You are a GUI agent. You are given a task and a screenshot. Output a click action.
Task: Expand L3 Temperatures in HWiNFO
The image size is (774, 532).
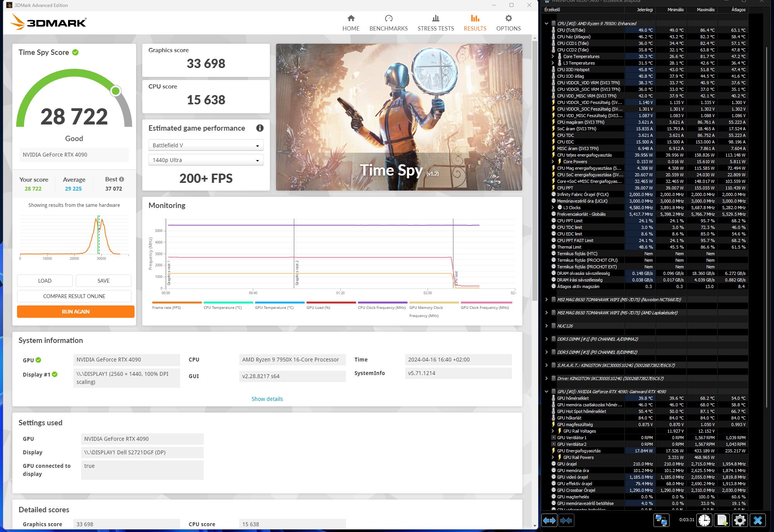pyautogui.click(x=552, y=63)
